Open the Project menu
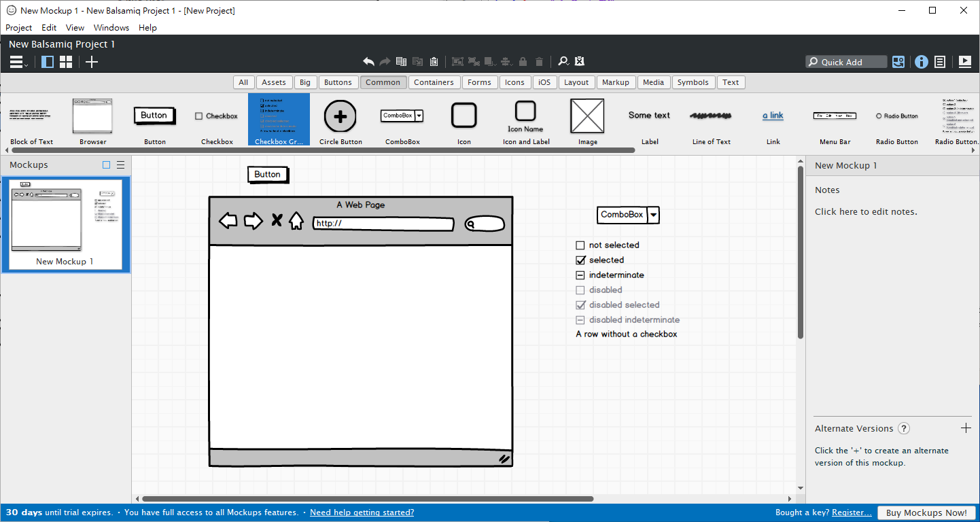Viewport: 980px width, 522px height. click(x=19, y=28)
